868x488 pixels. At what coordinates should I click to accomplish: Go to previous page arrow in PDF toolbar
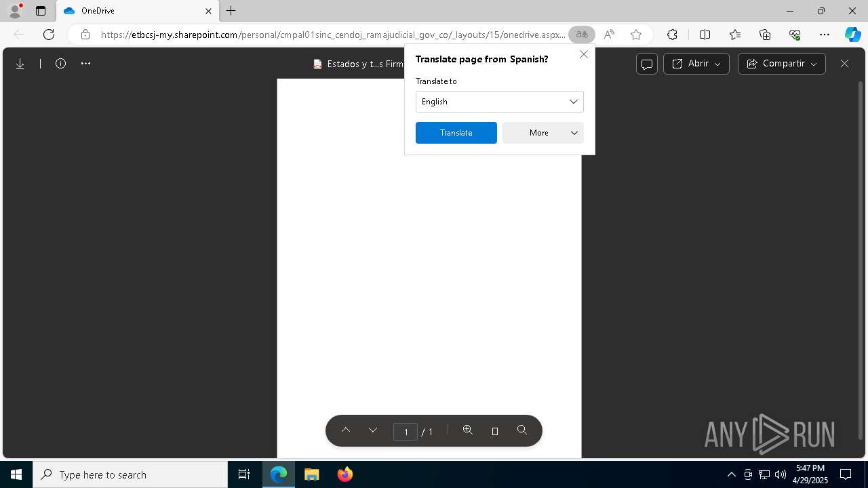pyautogui.click(x=346, y=430)
